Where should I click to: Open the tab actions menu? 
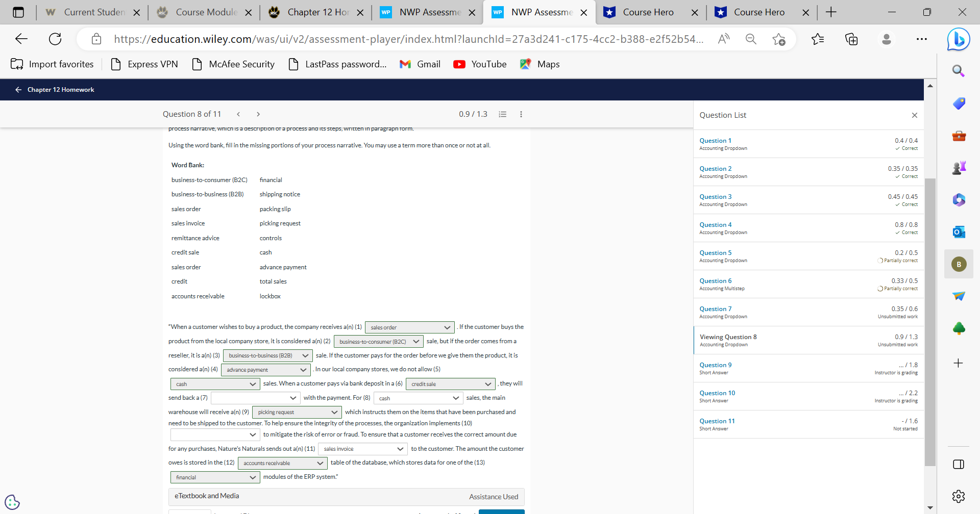(18, 12)
